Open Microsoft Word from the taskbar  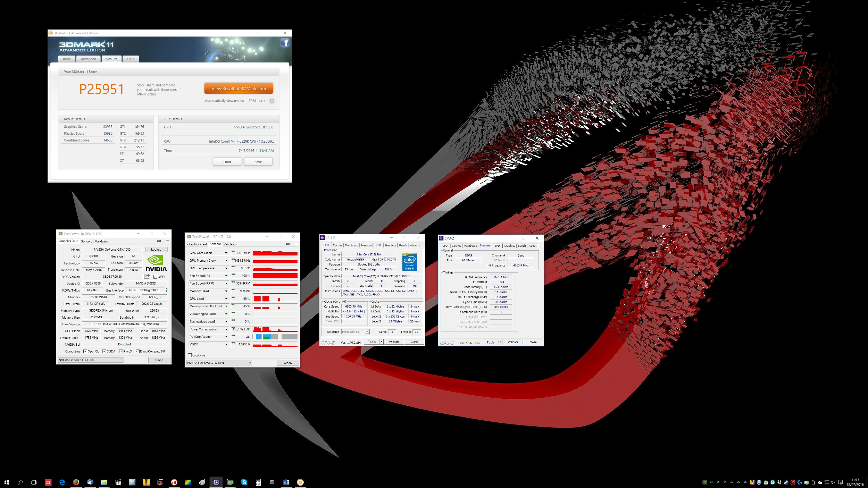[286, 482]
